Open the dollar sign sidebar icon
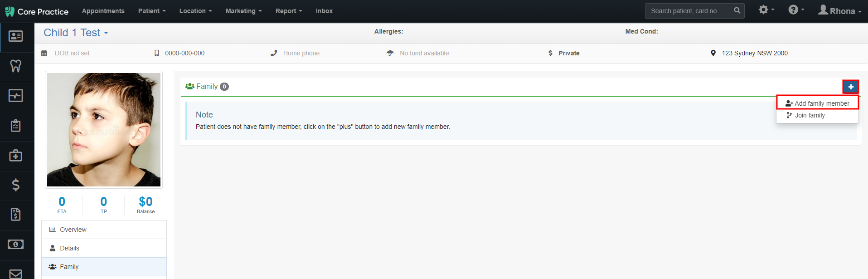 click(x=16, y=185)
